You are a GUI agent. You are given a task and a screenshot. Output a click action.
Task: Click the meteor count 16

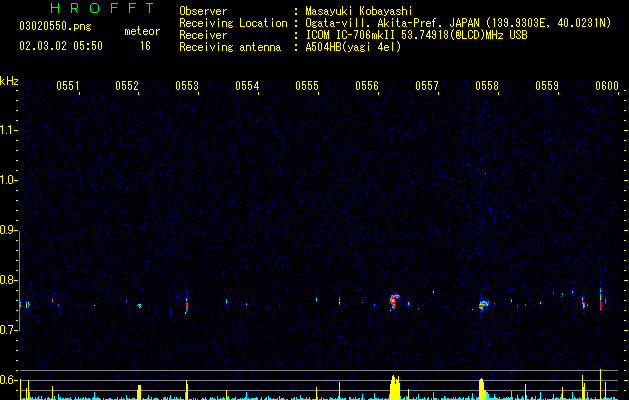coord(145,46)
